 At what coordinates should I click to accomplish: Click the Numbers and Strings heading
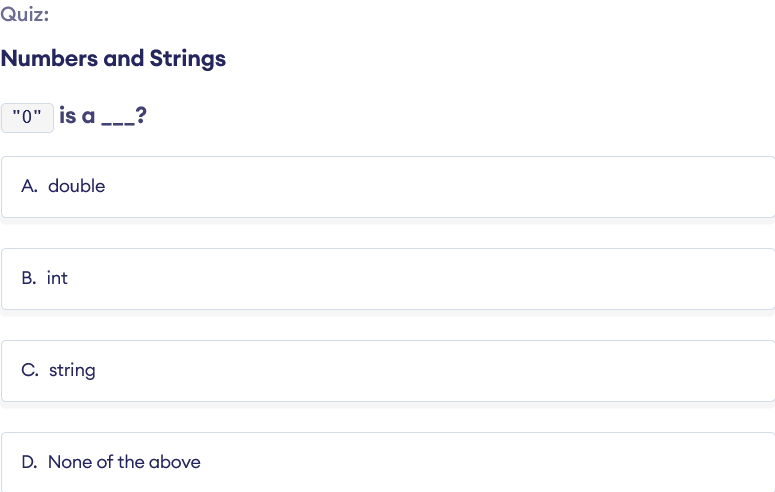(x=113, y=59)
